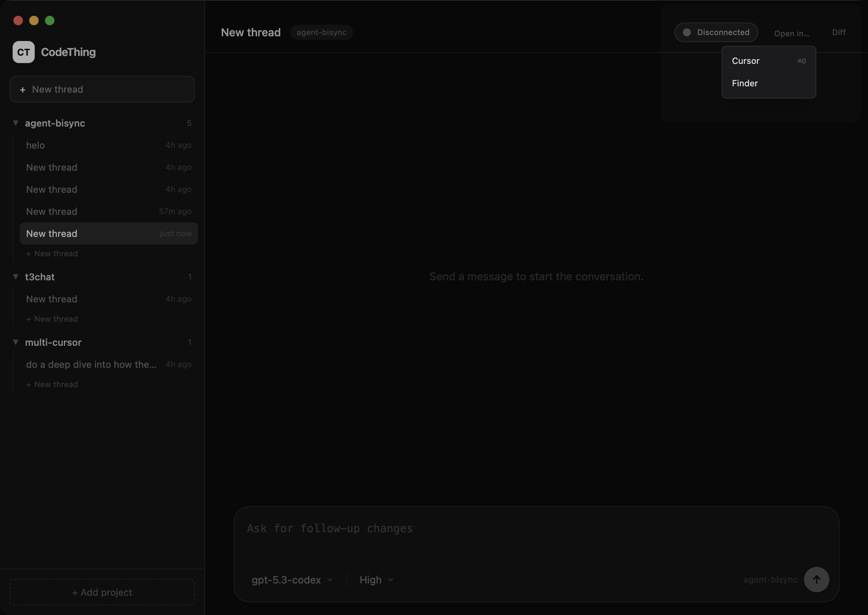Viewport: 868px width, 615px height.
Task: Add new thread under agent-bisync group
Action: [52, 253]
